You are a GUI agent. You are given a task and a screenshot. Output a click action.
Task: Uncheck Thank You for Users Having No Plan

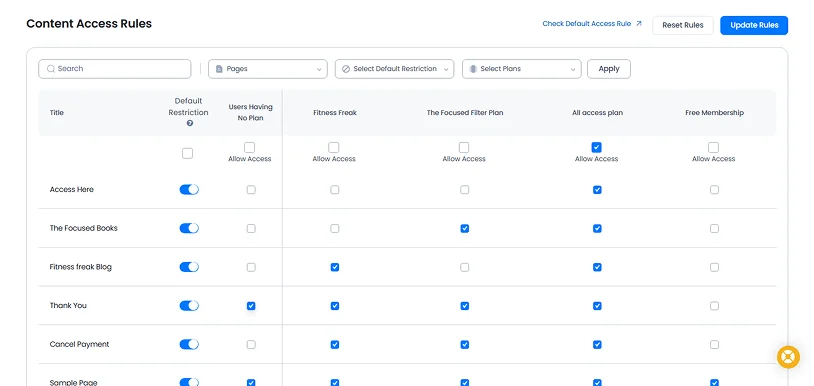pos(251,306)
